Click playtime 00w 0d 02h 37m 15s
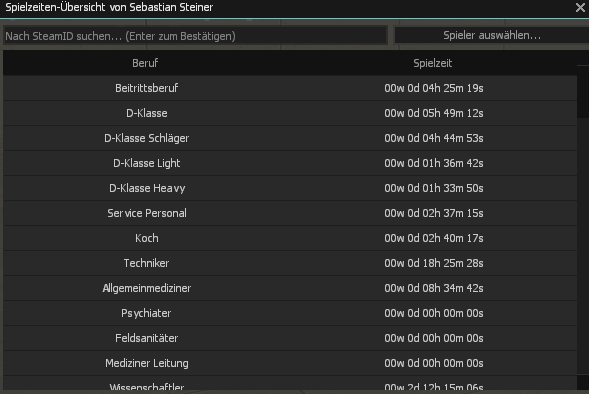Viewport: 589px width, 394px height. 433,213
